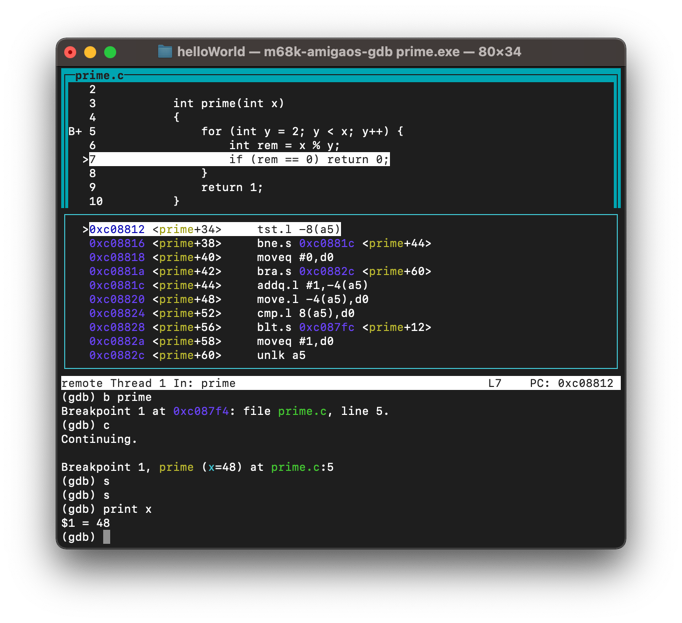Click 'remote Thread 1 In: prime' status text
This screenshot has height=623, width=682.
coord(148,383)
